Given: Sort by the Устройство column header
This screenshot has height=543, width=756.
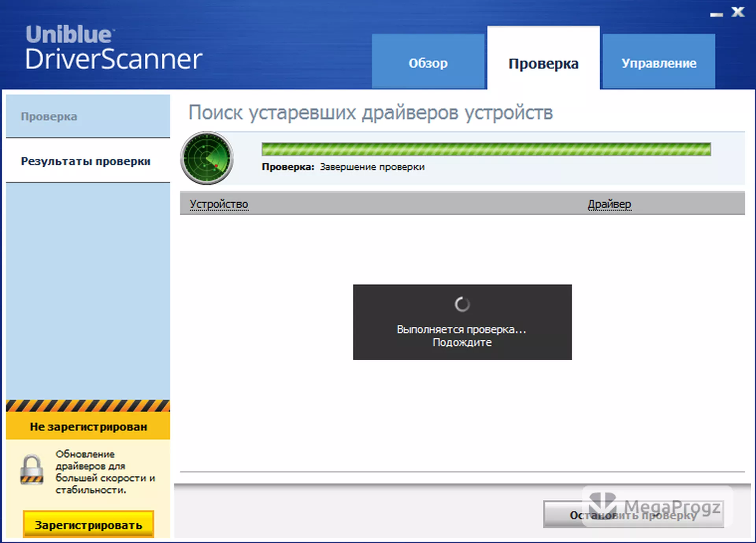Looking at the screenshot, I should [x=219, y=204].
